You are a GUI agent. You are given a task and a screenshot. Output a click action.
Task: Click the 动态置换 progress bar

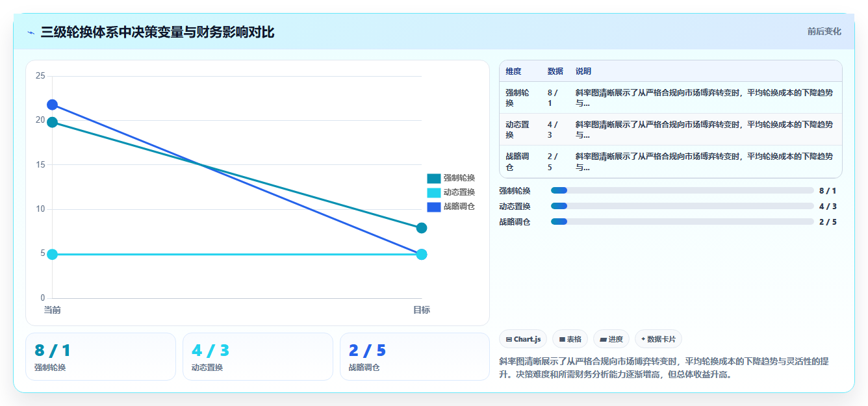pyautogui.click(x=682, y=207)
